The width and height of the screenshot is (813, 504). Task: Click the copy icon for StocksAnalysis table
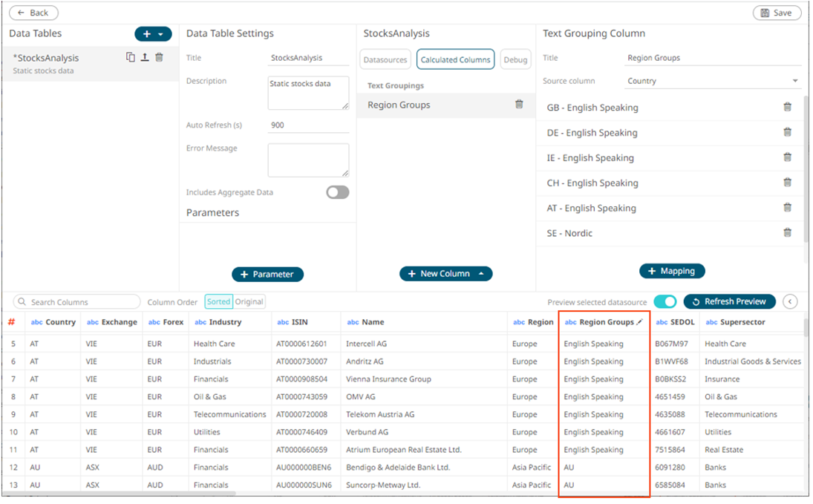pos(131,57)
